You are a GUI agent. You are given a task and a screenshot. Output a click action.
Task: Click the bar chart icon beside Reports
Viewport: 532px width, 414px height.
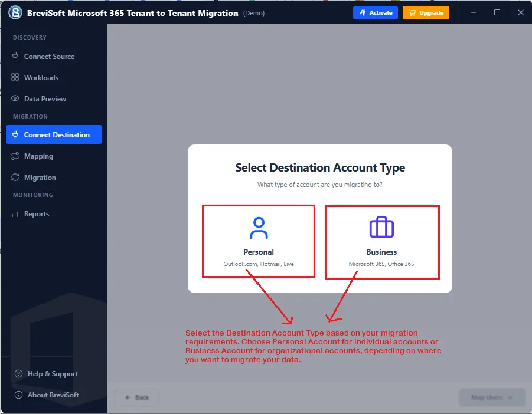point(15,213)
